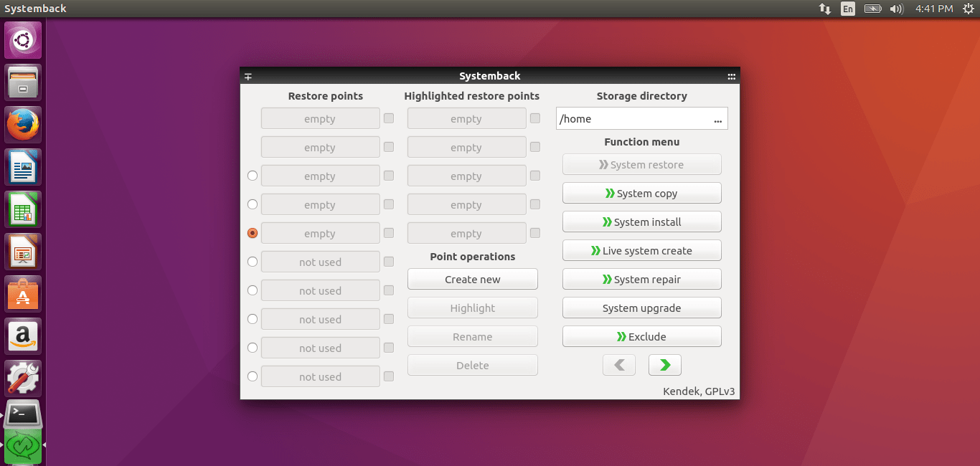The image size is (980, 466).
Task: Open System Settings from the launcher
Action: pos(23,379)
